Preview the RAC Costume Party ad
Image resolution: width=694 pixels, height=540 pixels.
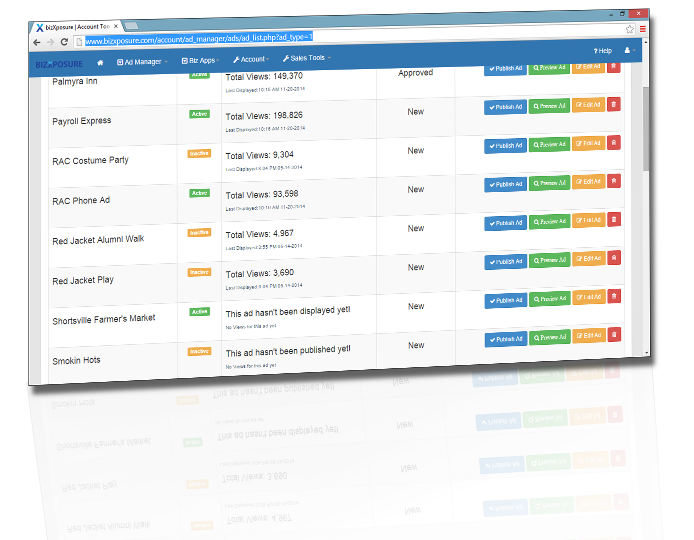549,144
